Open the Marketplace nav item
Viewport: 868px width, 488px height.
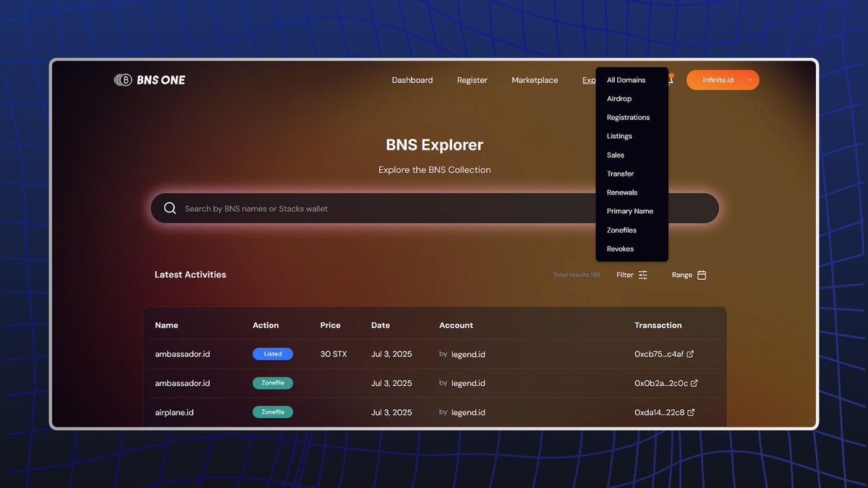535,80
